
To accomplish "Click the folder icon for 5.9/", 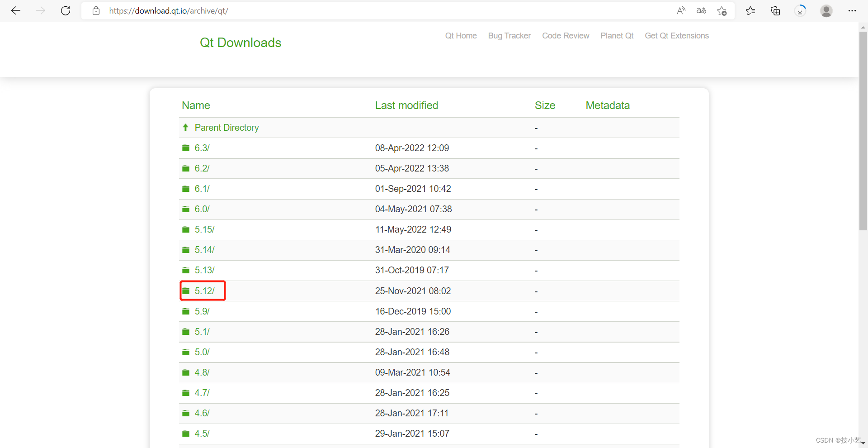I will click(186, 311).
